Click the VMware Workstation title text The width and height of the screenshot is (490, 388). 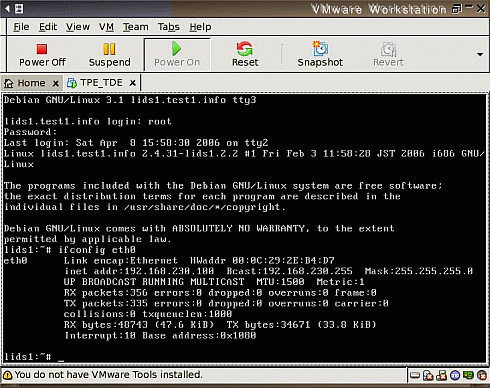[379, 9]
